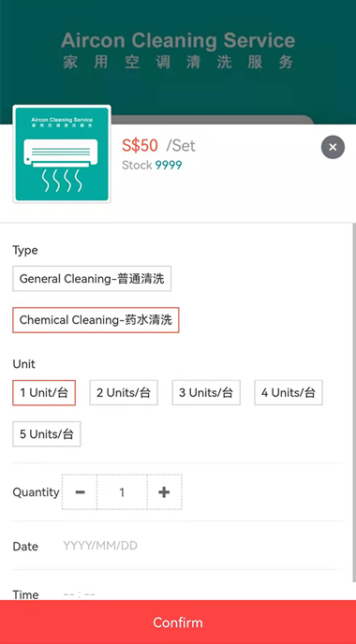
Task: Tap the Aircon Cleaning Service banner
Action: 178,51
